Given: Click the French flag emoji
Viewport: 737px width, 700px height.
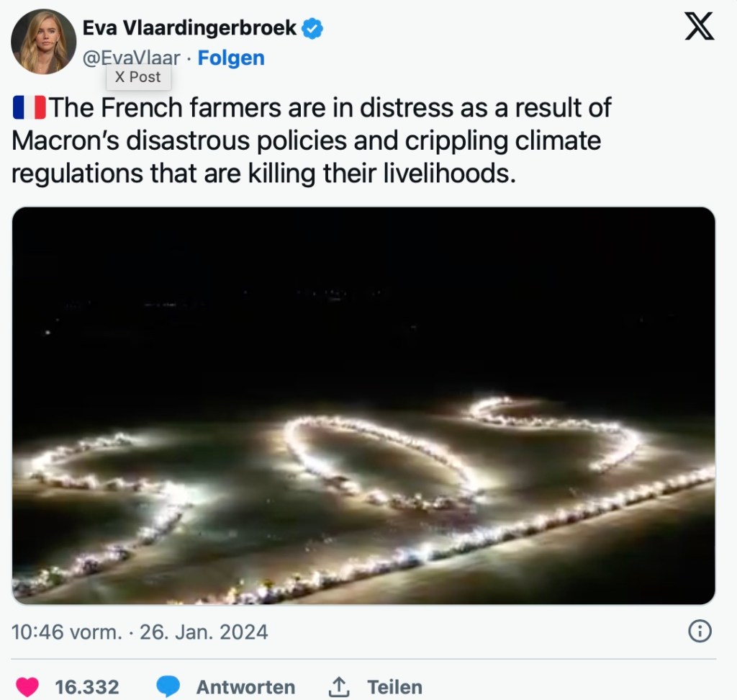Looking at the screenshot, I should (x=30, y=107).
